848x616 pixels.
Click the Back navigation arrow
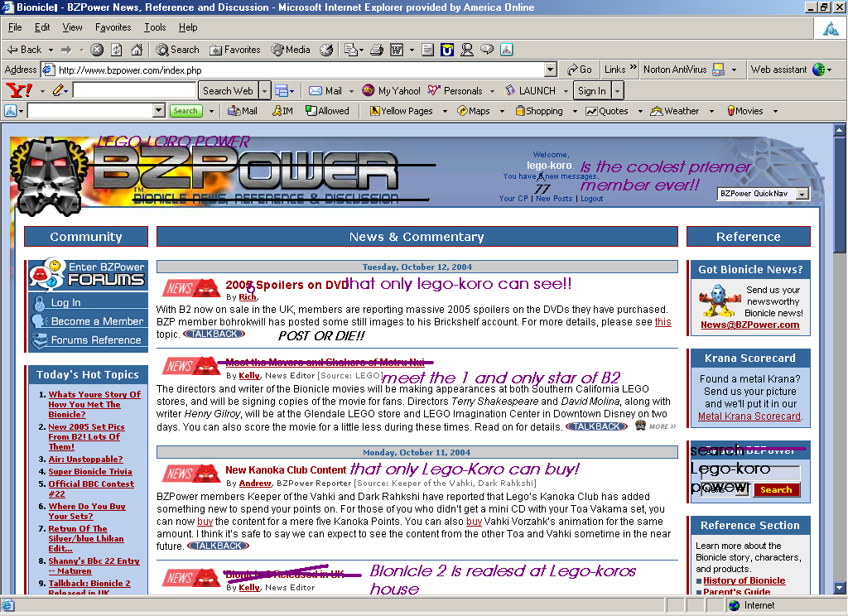click(24, 50)
